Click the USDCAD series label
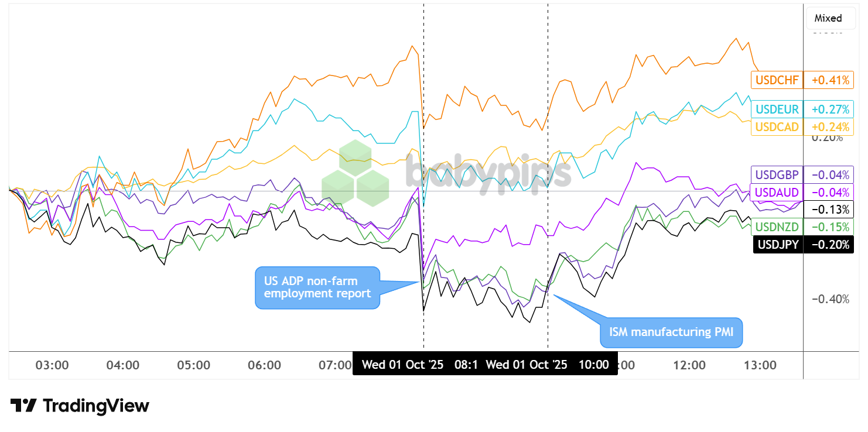The image size is (868, 432). point(777,126)
